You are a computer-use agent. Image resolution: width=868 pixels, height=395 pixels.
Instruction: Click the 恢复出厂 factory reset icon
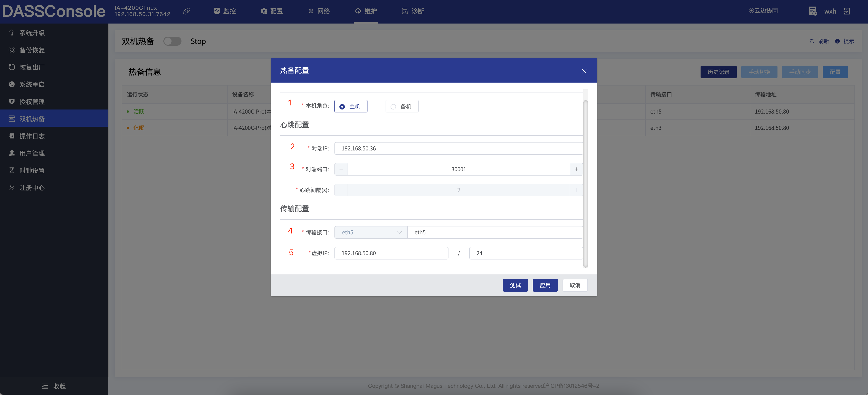coord(12,67)
